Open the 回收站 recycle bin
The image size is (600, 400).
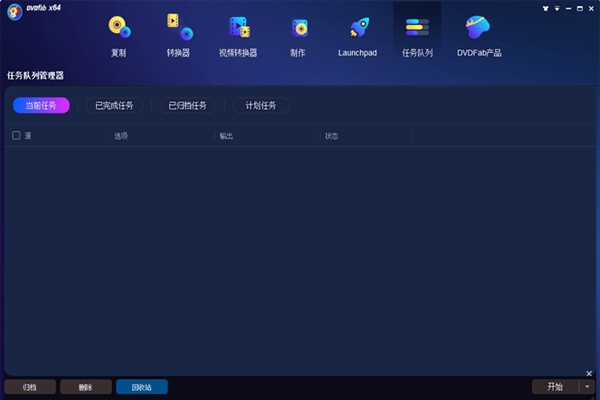click(142, 387)
